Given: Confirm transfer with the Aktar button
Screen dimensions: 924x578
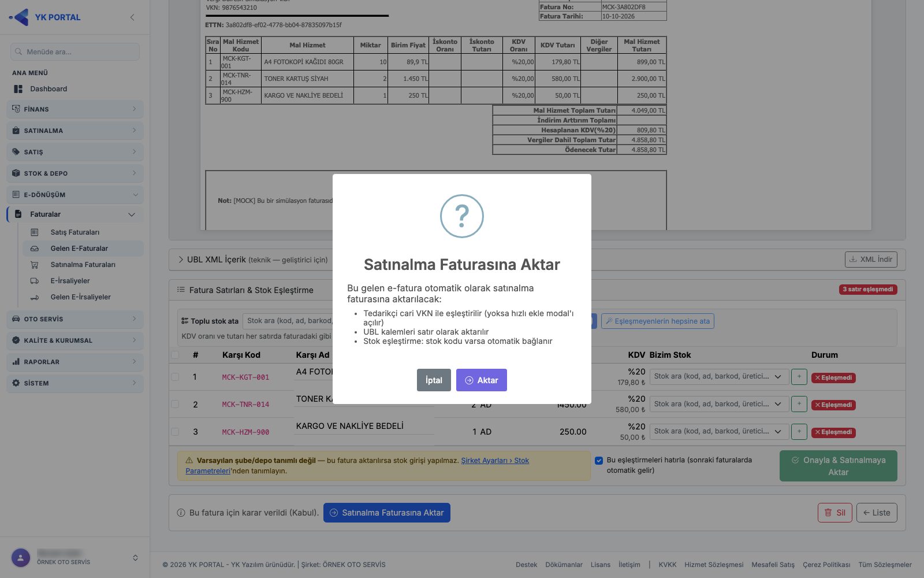Looking at the screenshot, I should [x=482, y=380].
